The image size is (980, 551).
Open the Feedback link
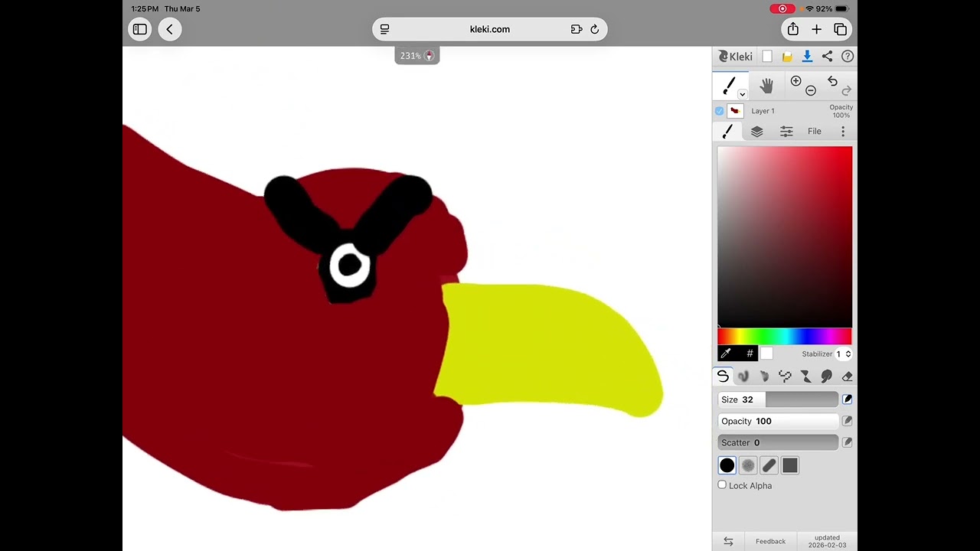pyautogui.click(x=770, y=541)
